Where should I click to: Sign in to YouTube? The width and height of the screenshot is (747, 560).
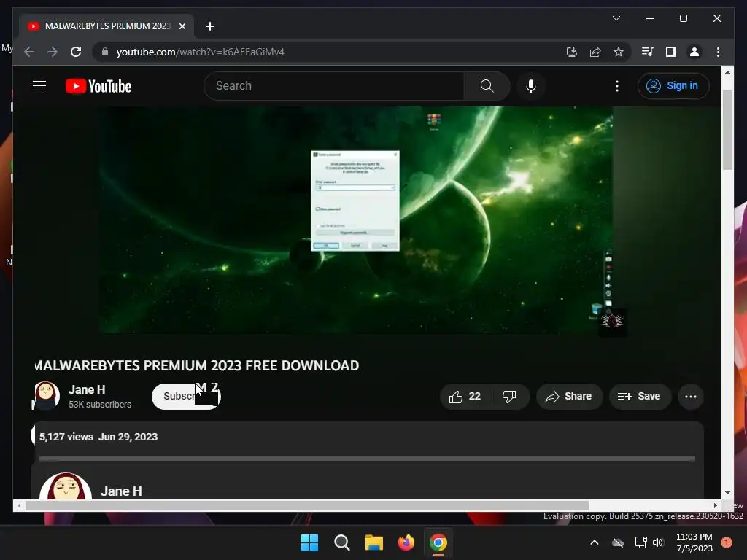(673, 86)
